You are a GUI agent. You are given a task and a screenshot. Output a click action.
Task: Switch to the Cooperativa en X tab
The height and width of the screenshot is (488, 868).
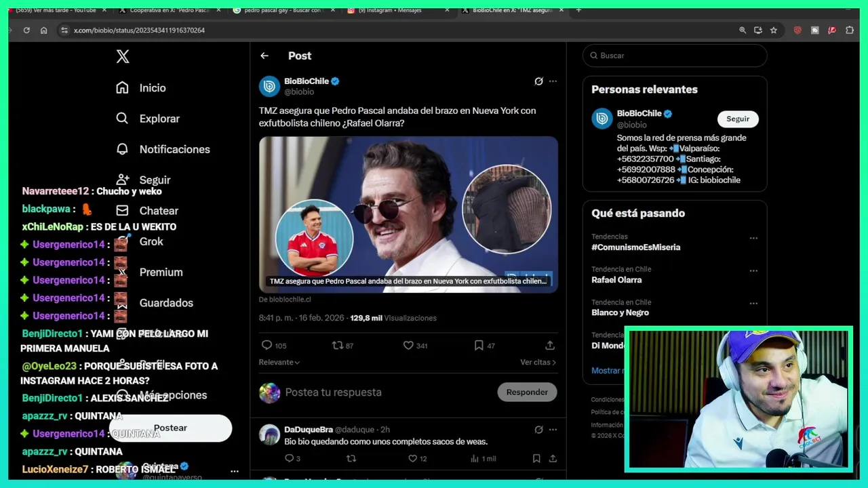click(168, 10)
